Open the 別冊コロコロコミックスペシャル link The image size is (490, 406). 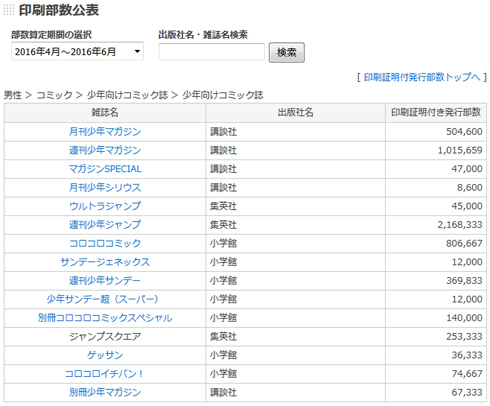click(x=105, y=318)
